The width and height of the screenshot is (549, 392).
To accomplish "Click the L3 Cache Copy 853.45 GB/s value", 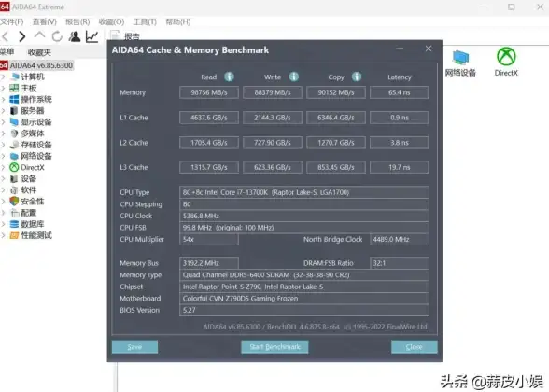I will coord(336,167).
